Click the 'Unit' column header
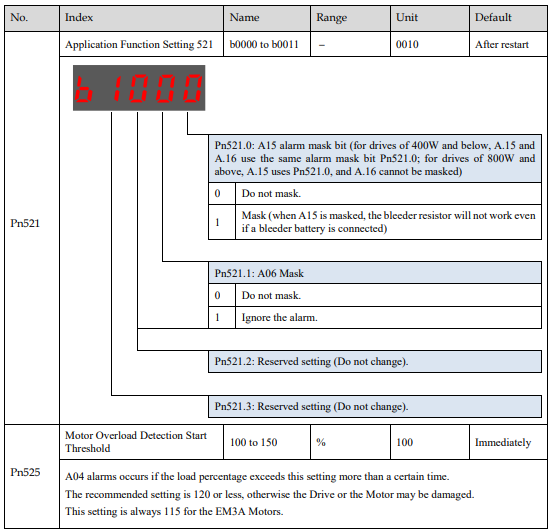Screen dimensions: 551x532 pyautogui.click(x=430, y=18)
